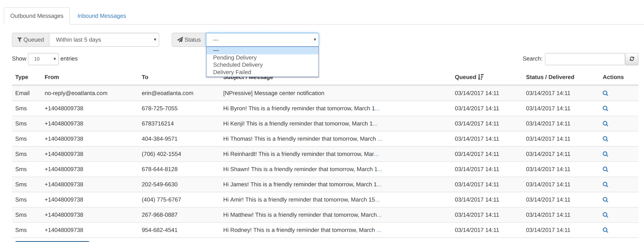The width and height of the screenshot is (644, 242).
Task: Click the Hi Amir! reminder message
Action: (301, 200)
